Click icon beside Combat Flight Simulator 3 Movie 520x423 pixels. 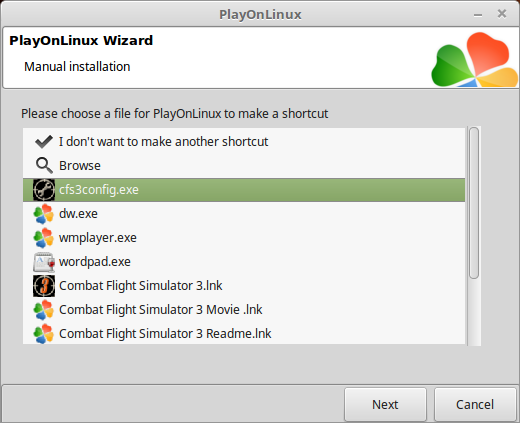(x=44, y=310)
